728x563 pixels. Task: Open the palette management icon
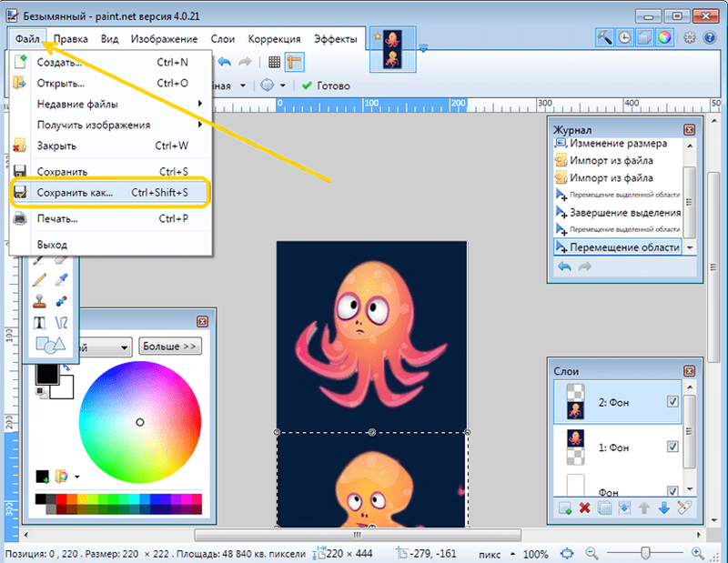[x=61, y=477]
